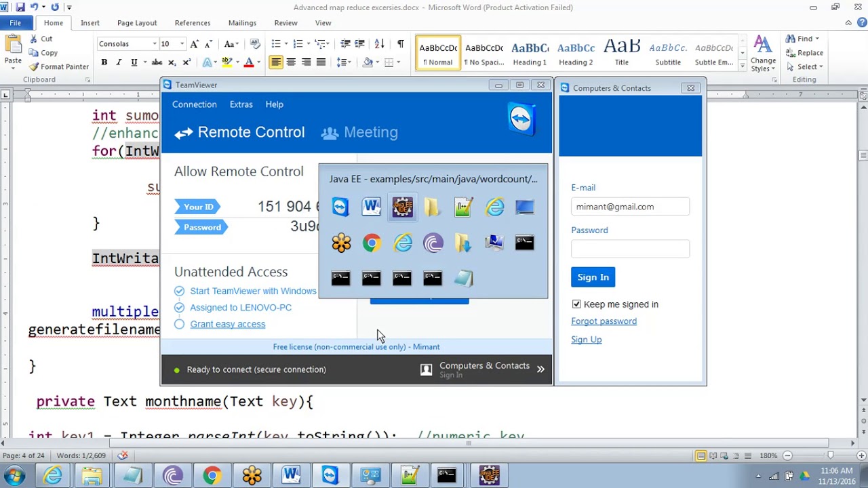868x488 pixels.
Task: Open TeamViewer Extras menu
Action: (241, 104)
